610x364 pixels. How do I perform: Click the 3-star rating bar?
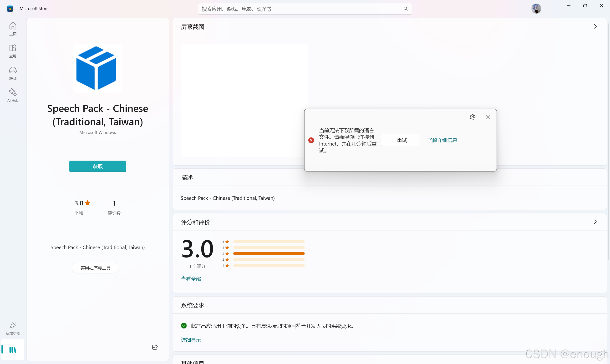pyautogui.click(x=269, y=253)
